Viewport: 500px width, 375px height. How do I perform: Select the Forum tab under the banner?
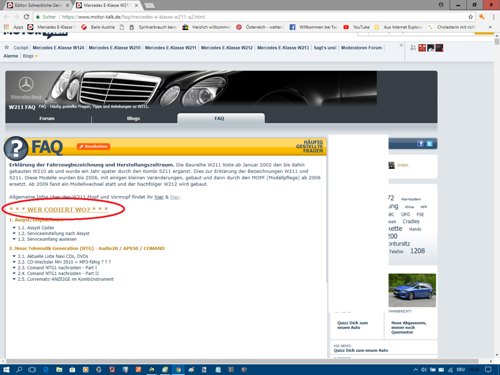47,118
